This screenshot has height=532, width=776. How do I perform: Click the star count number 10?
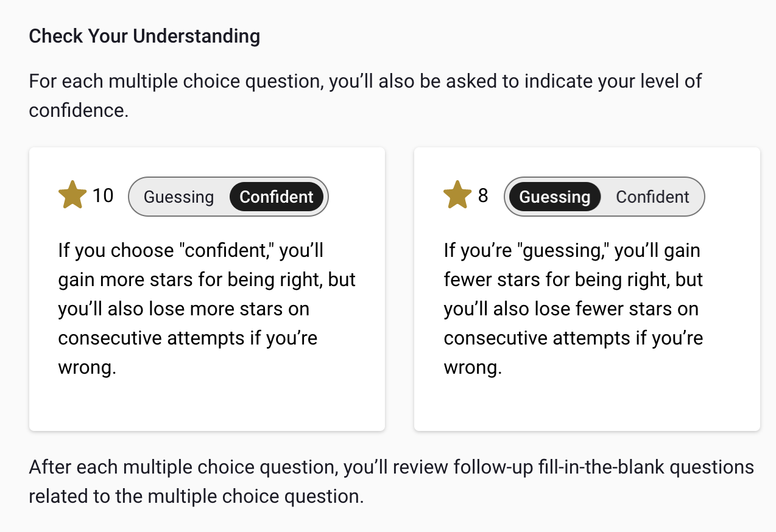(x=103, y=196)
